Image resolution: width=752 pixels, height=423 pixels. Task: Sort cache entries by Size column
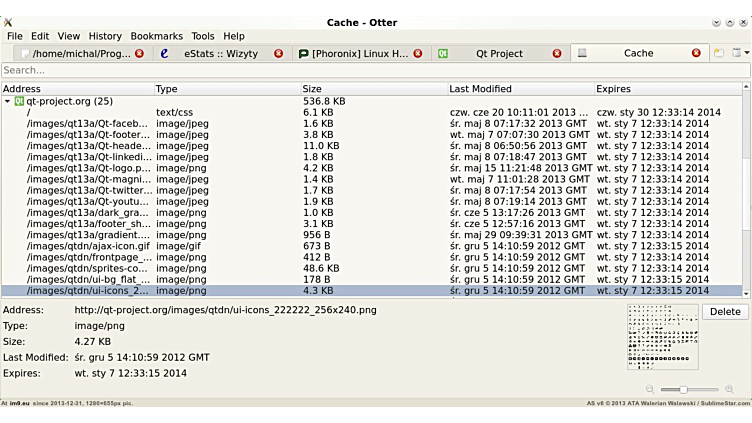click(374, 89)
